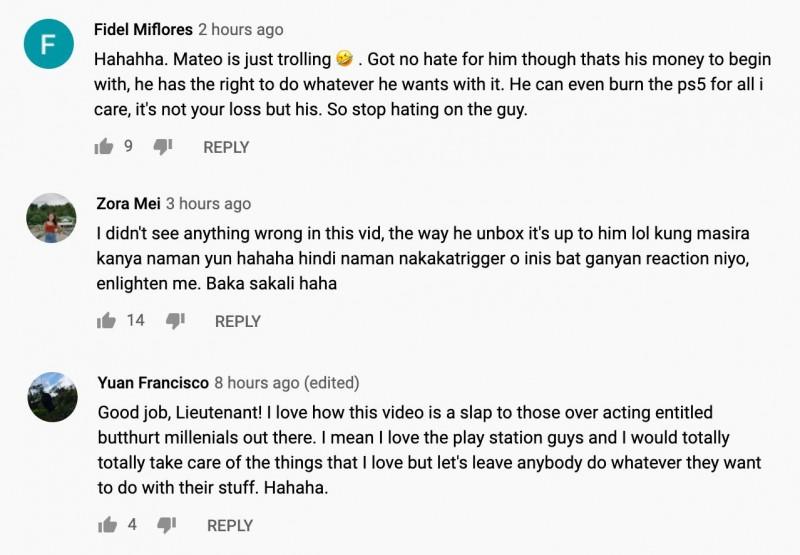Open Fidel Miflores channel name link

tap(143, 30)
